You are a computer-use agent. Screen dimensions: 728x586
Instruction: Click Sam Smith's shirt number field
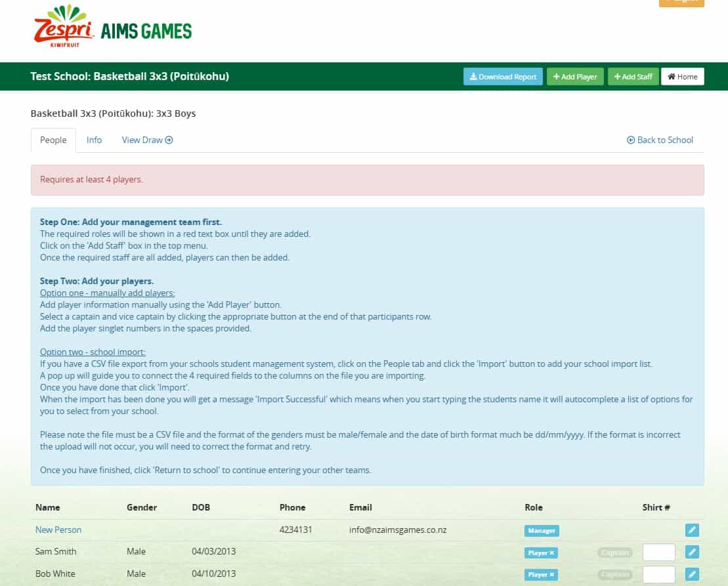tap(658, 553)
